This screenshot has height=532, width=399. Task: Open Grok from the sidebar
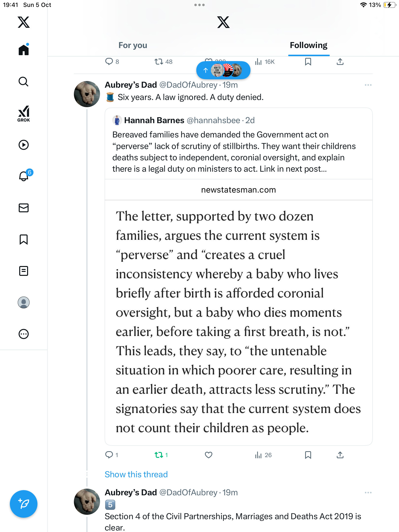click(24, 114)
